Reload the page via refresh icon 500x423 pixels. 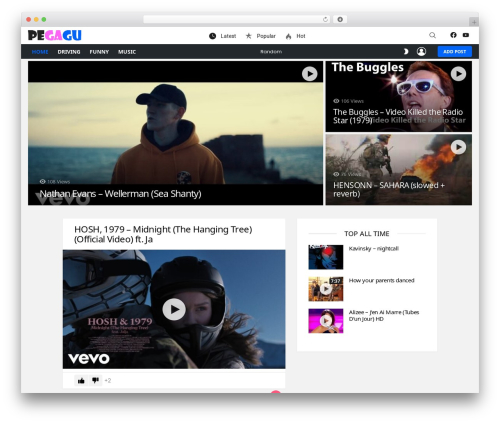pyautogui.click(x=325, y=19)
